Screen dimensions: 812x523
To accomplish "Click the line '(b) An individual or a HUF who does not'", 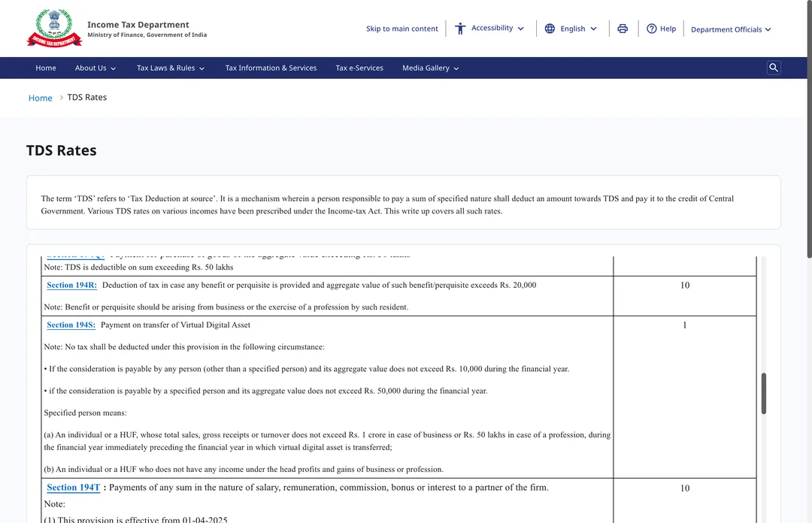I will click(x=244, y=469).
